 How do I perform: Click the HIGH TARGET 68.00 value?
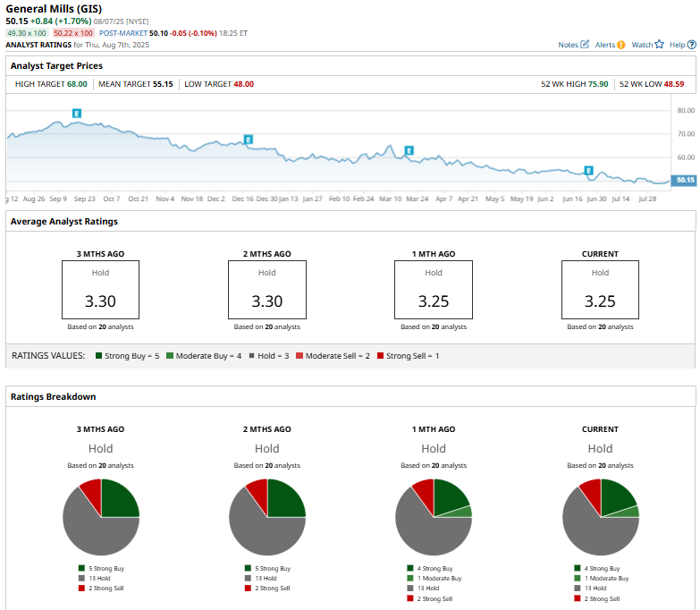point(77,84)
